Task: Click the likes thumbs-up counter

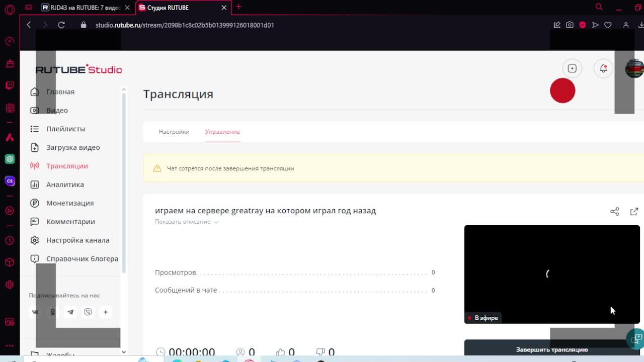Action: click(x=285, y=352)
